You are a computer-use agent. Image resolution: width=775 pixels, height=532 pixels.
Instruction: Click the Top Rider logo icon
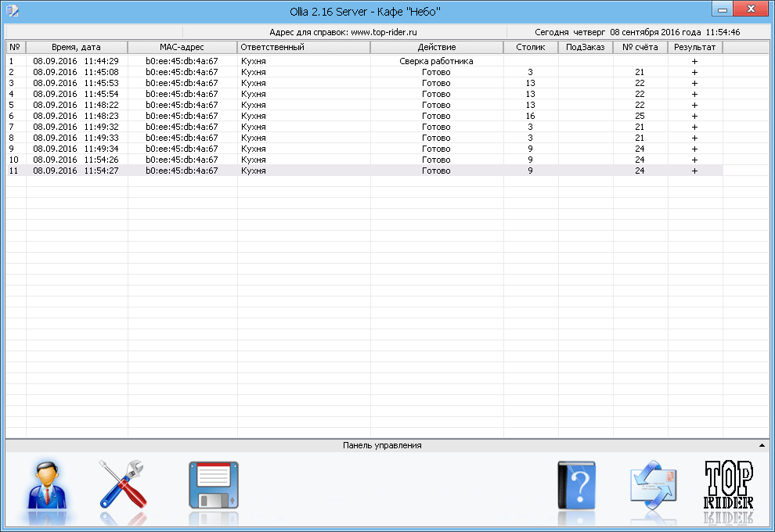click(x=729, y=487)
